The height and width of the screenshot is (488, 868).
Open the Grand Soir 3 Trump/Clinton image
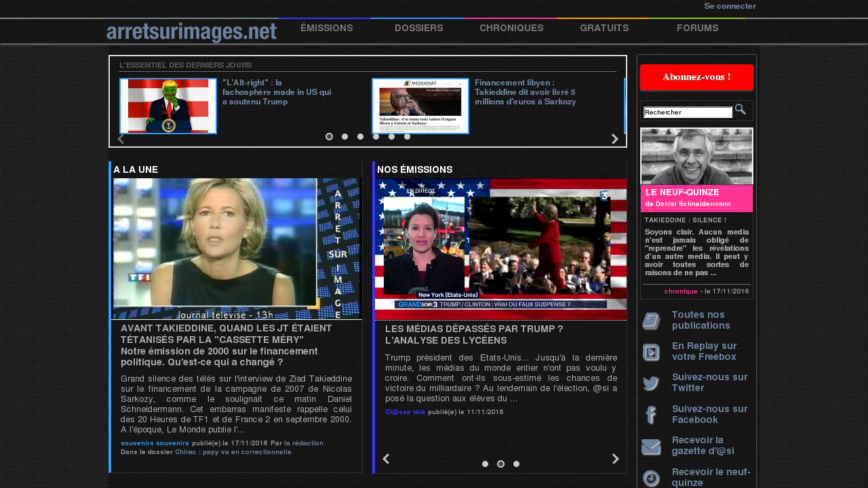click(500, 249)
